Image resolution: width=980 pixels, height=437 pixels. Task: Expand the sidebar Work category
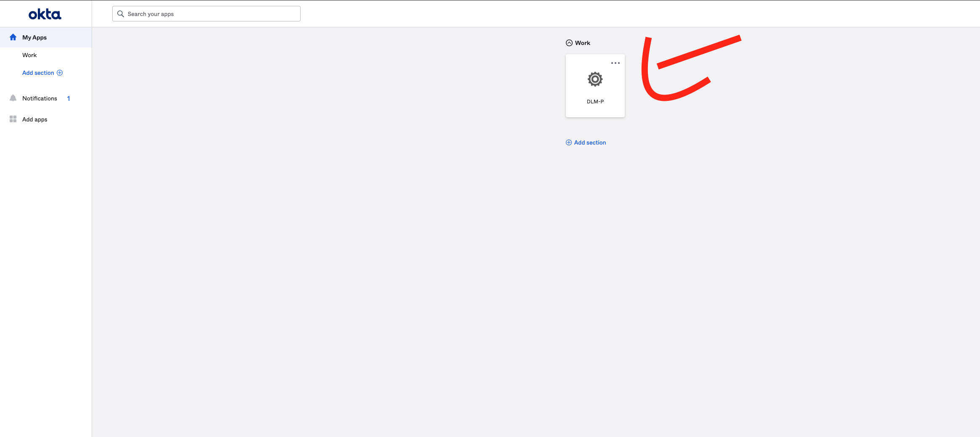coord(29,55)
